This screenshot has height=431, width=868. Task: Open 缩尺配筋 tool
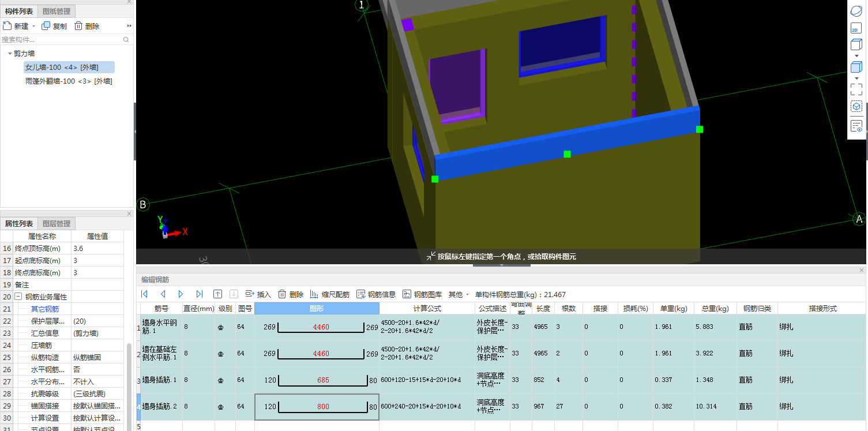pos(330,294)
